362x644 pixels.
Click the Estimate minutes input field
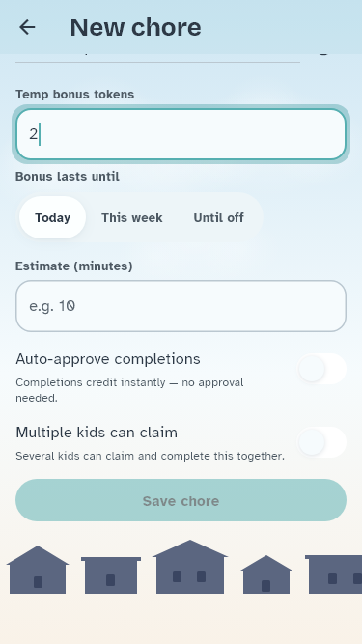coord(181,306)
